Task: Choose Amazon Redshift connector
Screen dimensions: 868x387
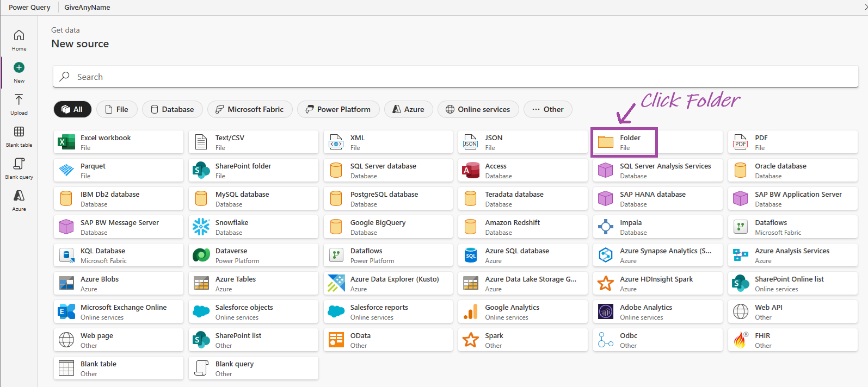Action: [x=523, y=227]
